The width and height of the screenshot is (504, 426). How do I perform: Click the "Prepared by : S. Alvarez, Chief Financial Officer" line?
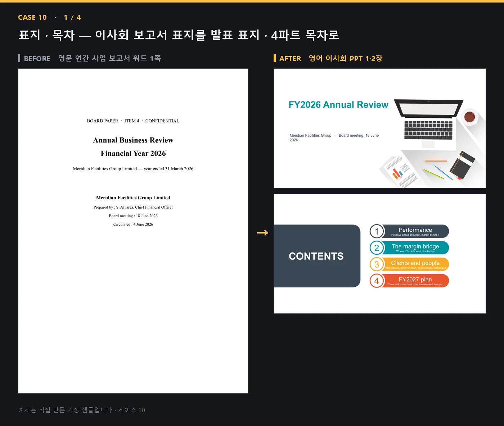click(x=133, y=207)
